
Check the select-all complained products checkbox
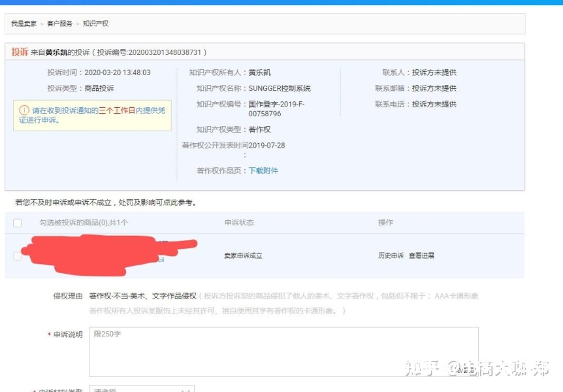pyautogui.click(x=17, y=223)
